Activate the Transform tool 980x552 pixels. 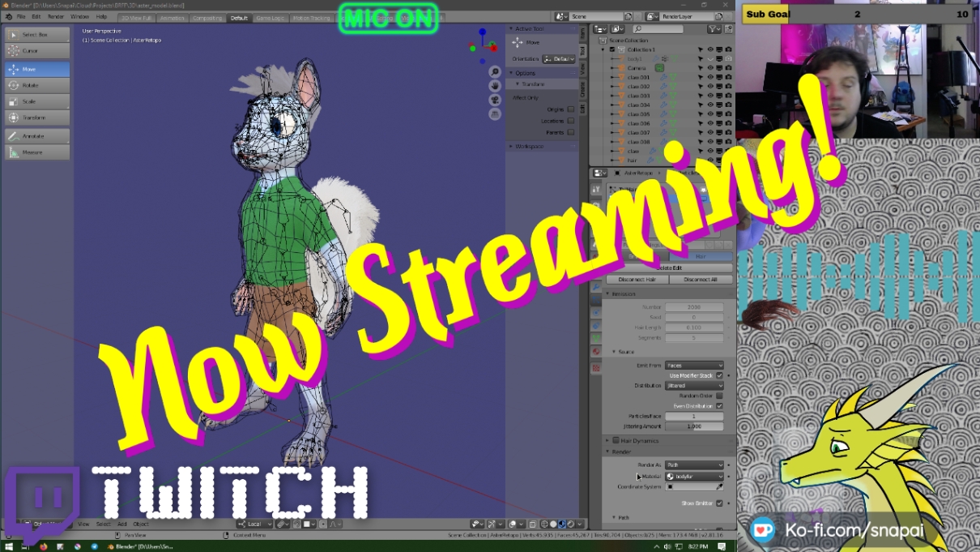37,118
